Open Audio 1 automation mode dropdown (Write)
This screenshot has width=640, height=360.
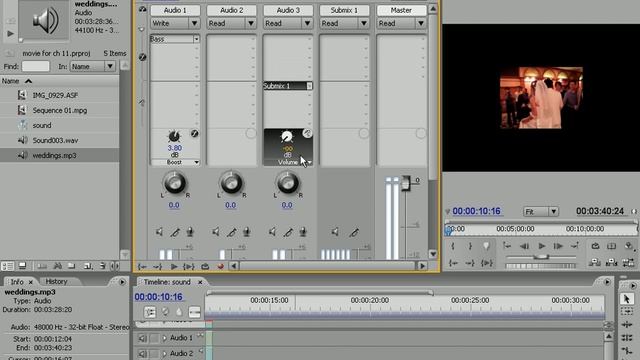coord(175,23)
